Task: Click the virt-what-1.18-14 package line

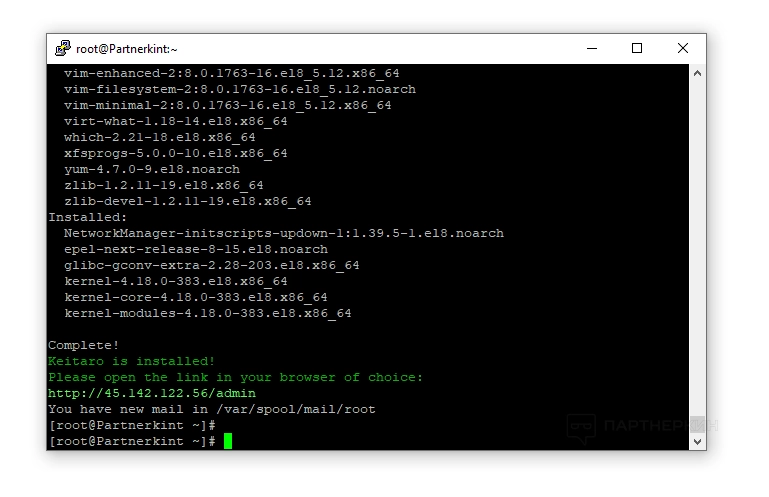Action: pos(176,121)
